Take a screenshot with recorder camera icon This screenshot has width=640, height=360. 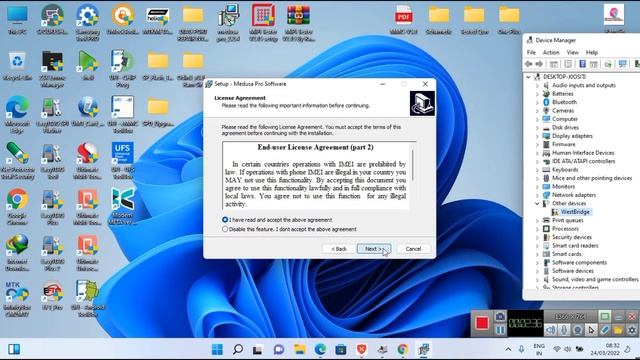click(x=500, y=317)
